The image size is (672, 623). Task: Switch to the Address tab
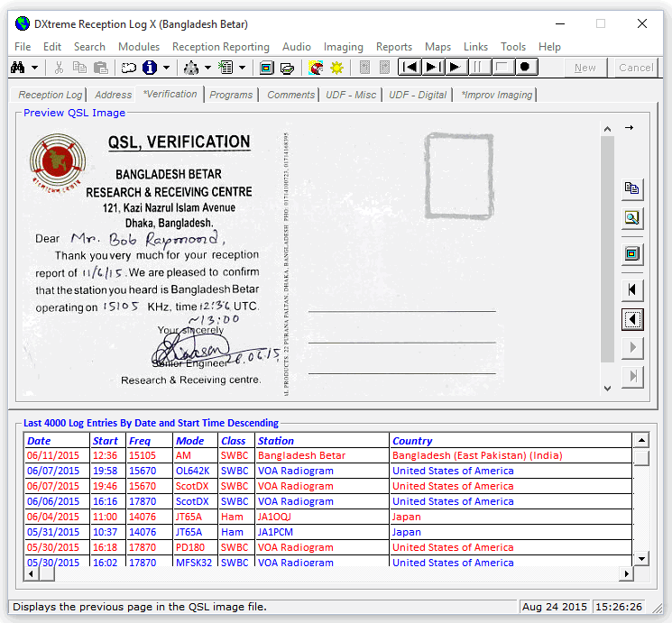(x=113, y=95)
